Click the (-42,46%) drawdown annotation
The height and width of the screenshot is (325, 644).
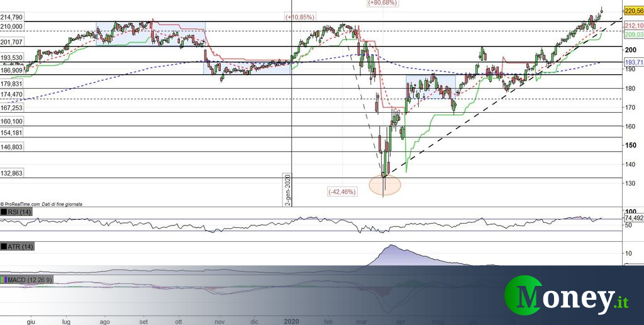[342, 191]
